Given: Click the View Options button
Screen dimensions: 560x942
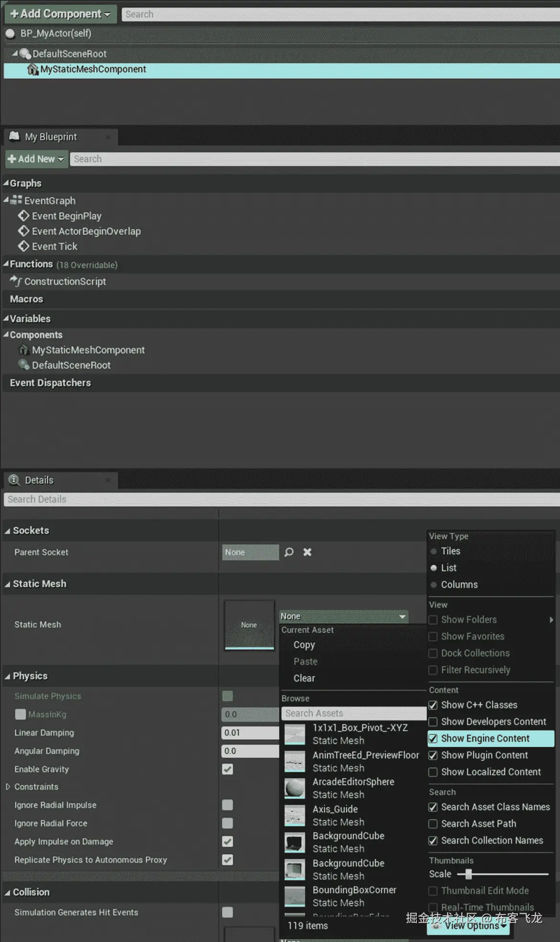Looking at the screenshot, I should (468, 926).
